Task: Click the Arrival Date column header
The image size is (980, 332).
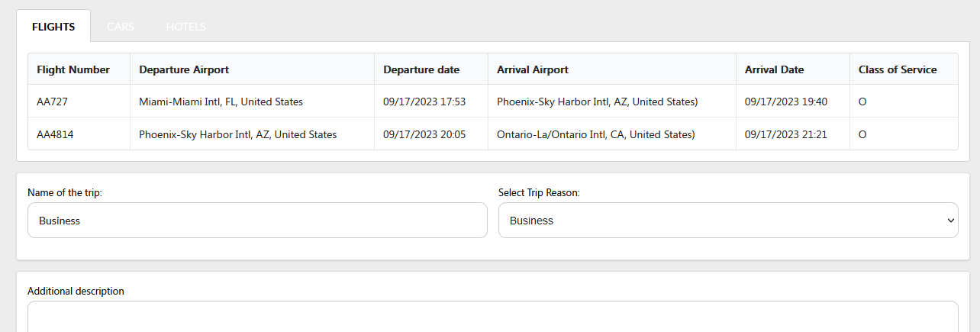Action: click(774, 69)
